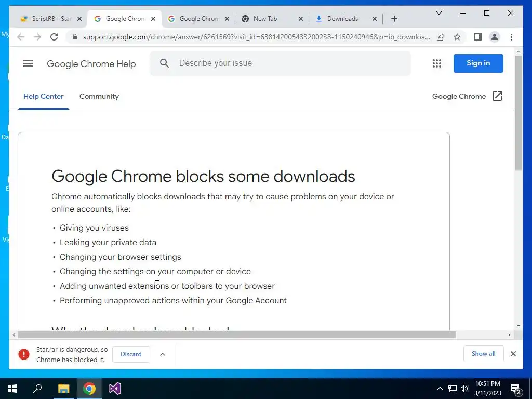Open the side panel icon
Screen dimensions: 532x399
tap(478, 37)
